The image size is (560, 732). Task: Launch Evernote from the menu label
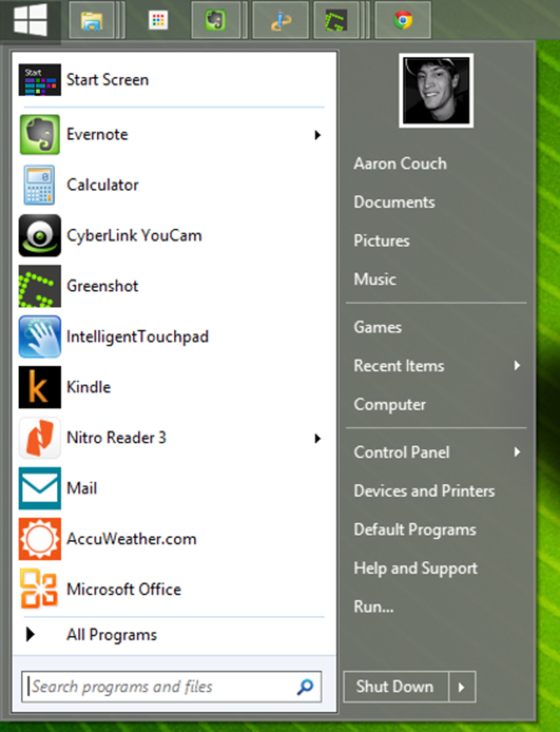[x=97, y=135]
